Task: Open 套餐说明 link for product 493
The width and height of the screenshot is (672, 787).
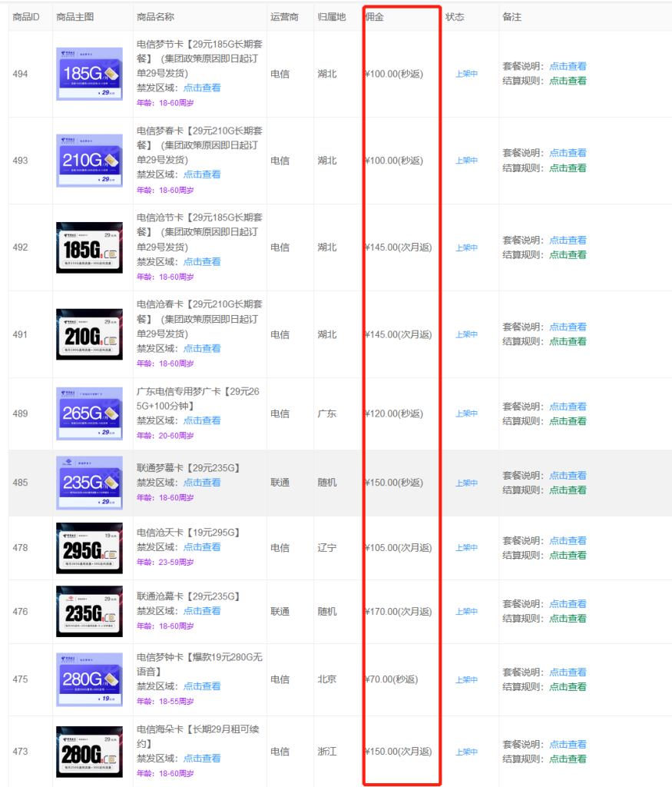Action: click(568, 153)
